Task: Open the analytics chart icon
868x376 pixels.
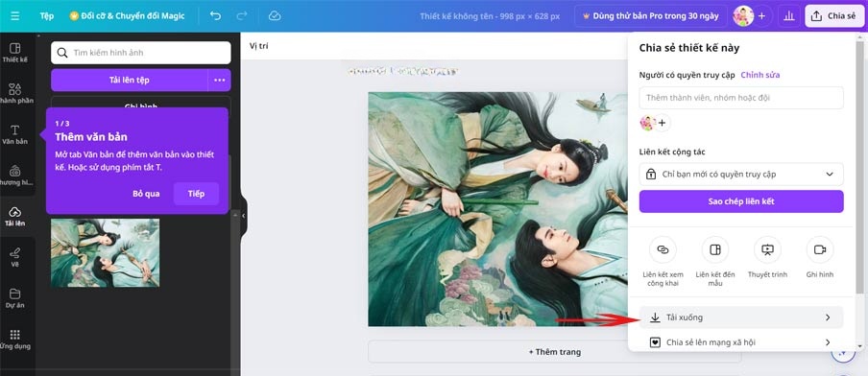Action: coord(789,16)
